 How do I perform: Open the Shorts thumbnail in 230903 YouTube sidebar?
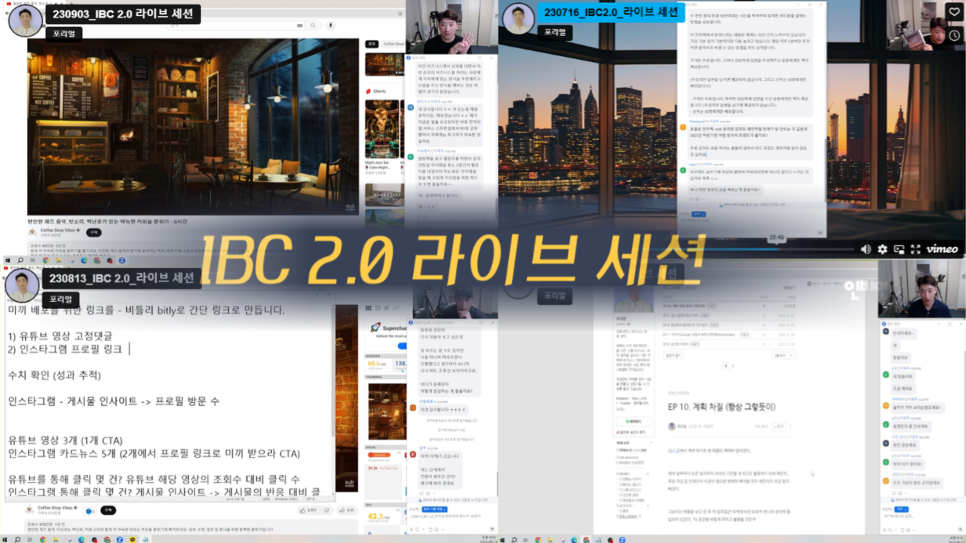382,129
